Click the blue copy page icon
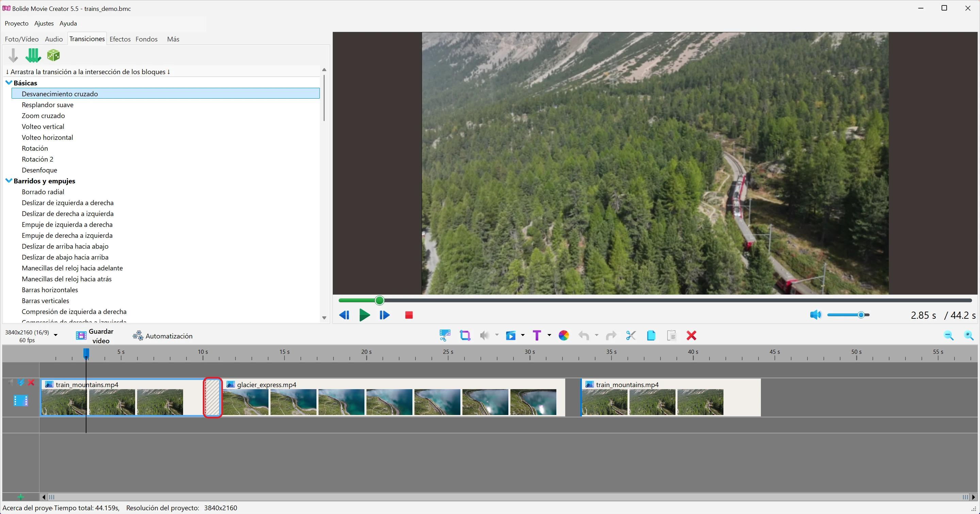The image size is (980, 514). point(651,335)
